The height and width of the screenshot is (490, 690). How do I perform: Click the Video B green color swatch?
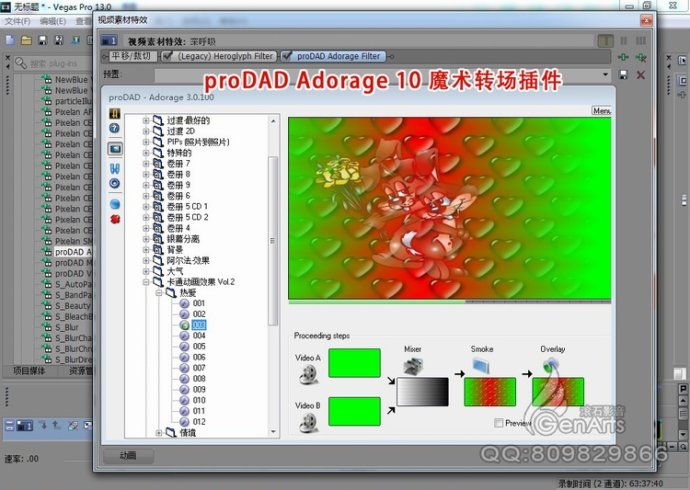[x=354, y=411]
